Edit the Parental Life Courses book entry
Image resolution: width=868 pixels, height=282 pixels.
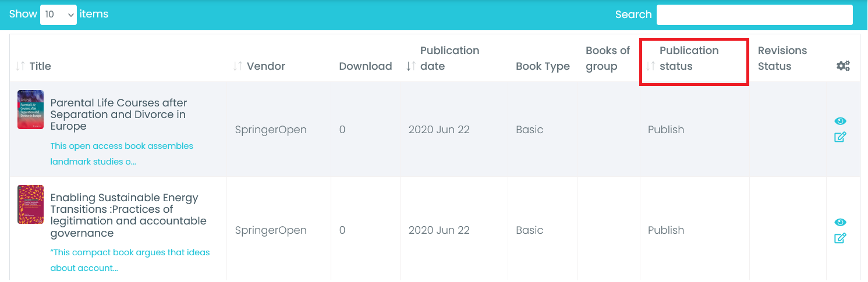tap(840, 137)
